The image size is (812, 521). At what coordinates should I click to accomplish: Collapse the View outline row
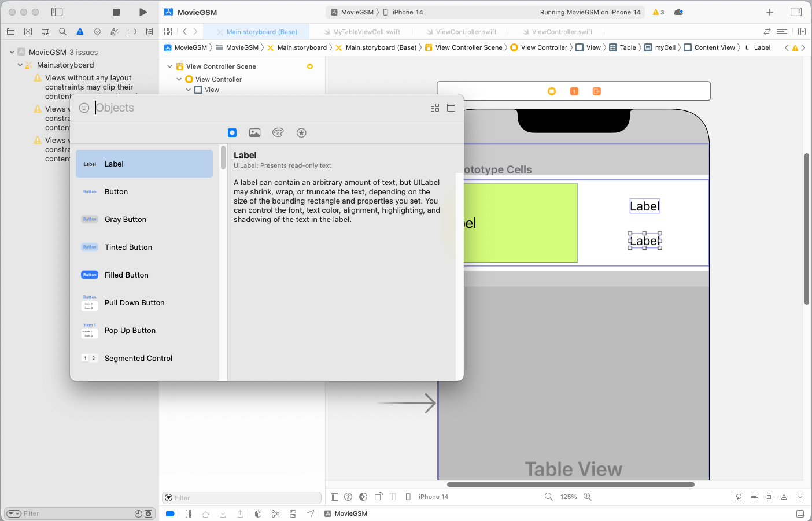click(x=188, y=90)
